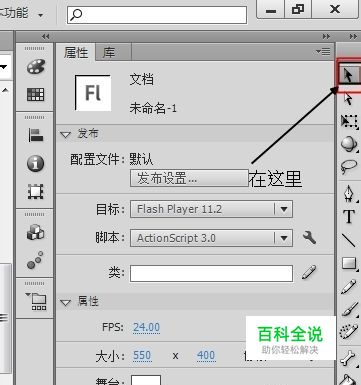Image resolution: width=361 pixels, height=385 pixels.
Task: Click the 类 class input field
Action: point(211,273)
